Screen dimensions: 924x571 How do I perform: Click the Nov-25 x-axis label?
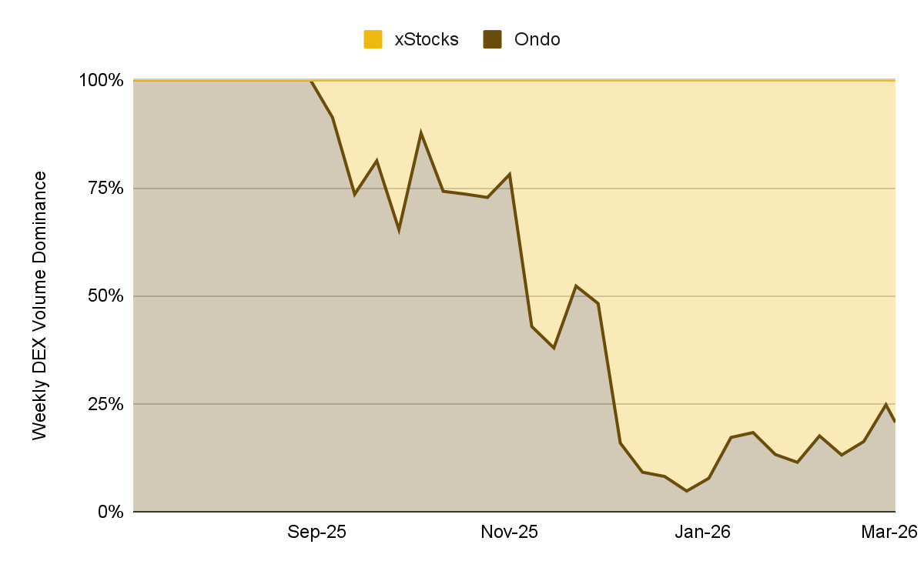pos(509,532)
